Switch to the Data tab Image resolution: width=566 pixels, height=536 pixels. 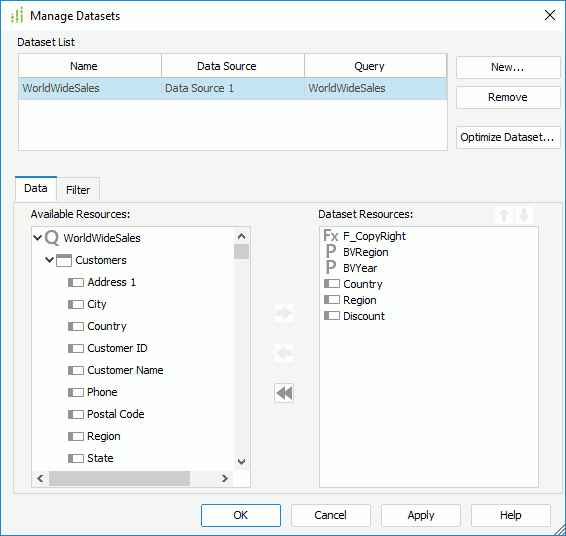[x=36, y=188]
